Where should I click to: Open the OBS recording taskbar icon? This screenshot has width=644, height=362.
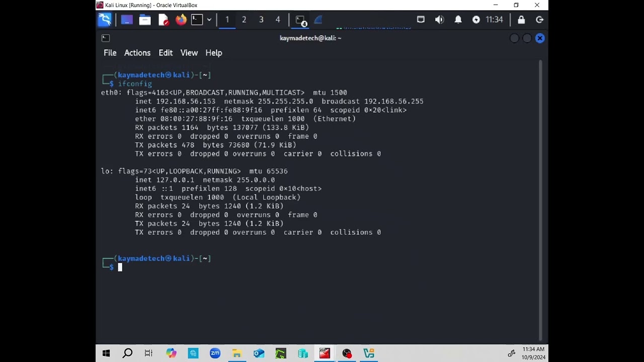tap(347, 353)
